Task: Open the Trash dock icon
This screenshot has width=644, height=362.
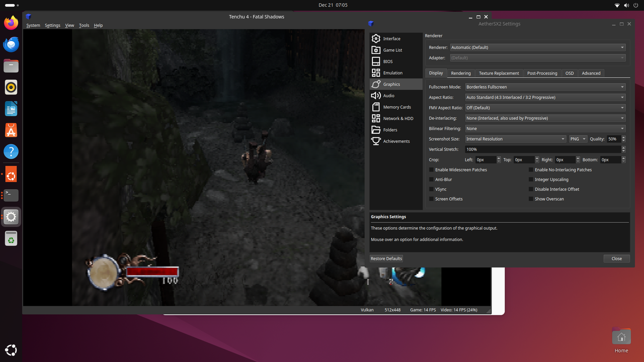Action: (x=11, y=238)
